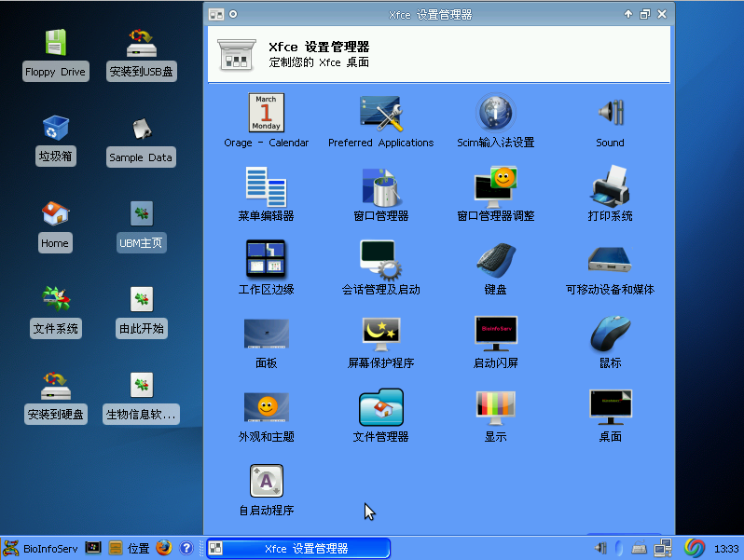
Task: Select the 垃圾箱 trash desktop icon
Action: [x=56, y=141]
